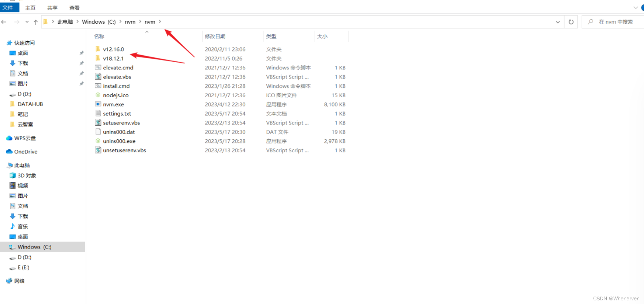
Task: Open E (E:) drive in sidebar
Action: 23,267
